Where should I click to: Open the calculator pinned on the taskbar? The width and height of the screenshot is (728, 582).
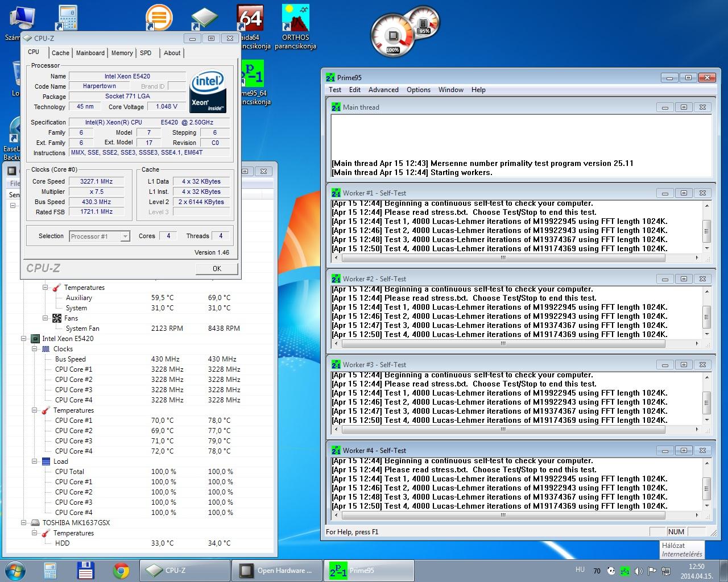coord(50,571)
